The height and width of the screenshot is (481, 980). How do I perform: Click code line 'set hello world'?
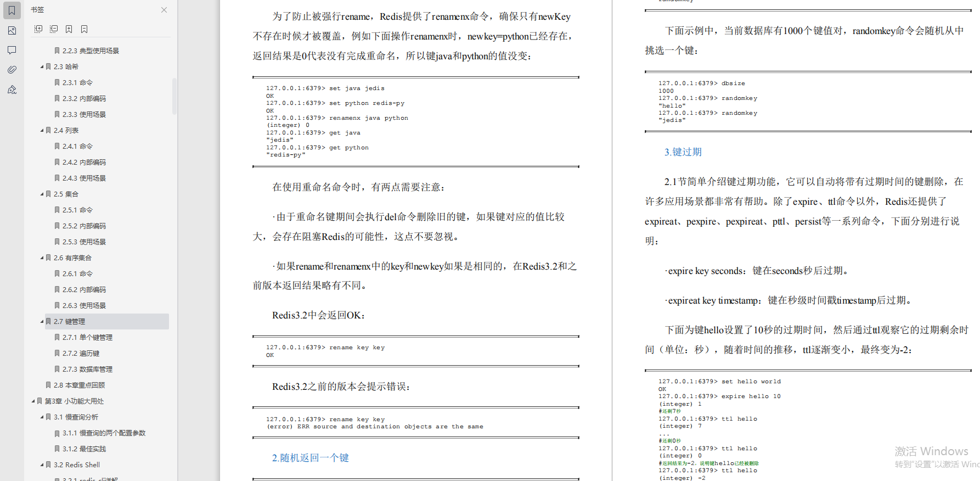point(719,382)
